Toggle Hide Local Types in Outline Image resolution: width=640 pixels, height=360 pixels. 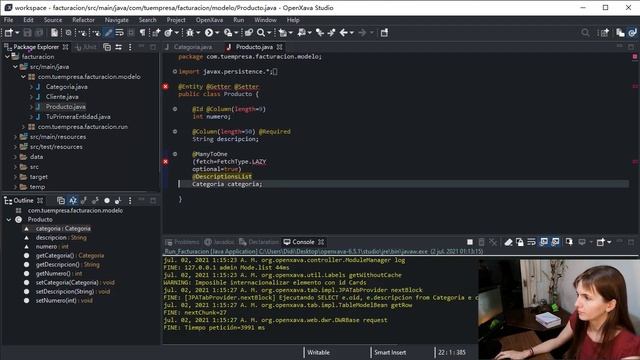(118, 200)
